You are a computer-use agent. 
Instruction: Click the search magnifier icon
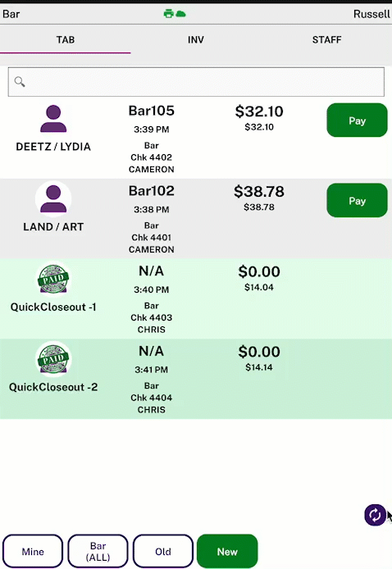tap(20, 82)
